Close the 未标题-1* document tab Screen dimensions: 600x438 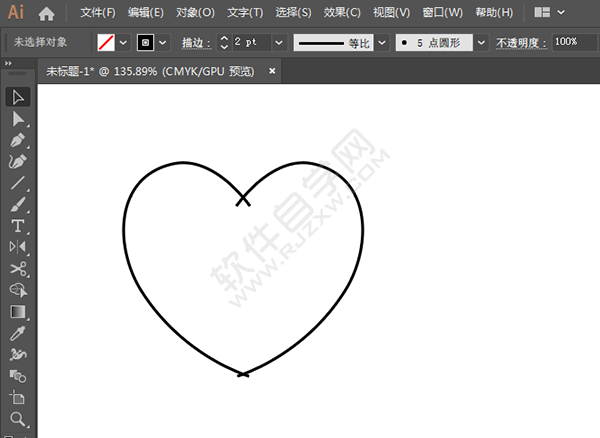pos(272,71)
